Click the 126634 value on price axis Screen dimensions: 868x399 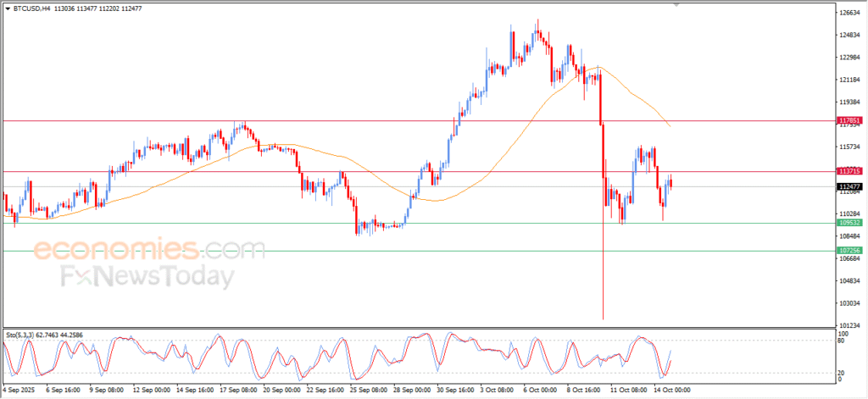850,13
